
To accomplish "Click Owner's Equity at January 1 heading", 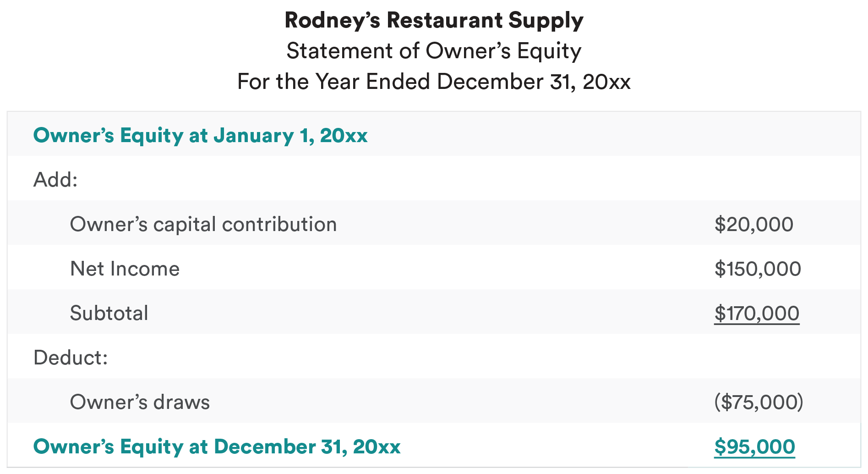I will pos(200,135).
